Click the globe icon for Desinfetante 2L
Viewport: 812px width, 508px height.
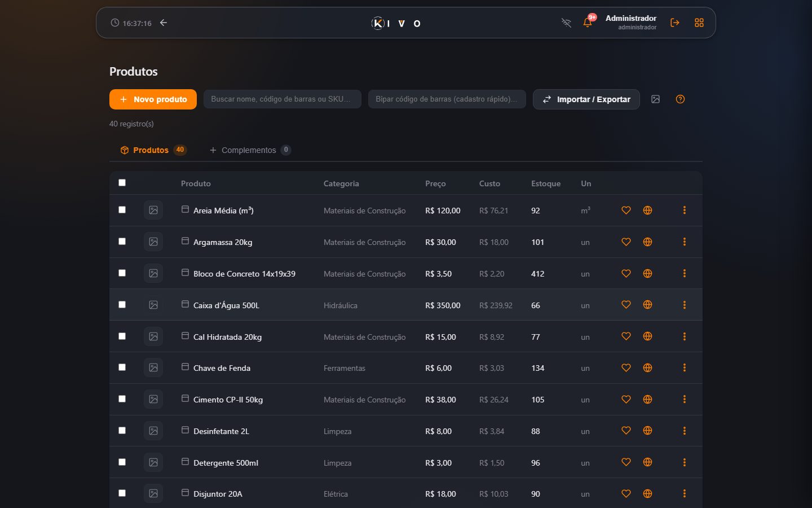pos(647,431)
